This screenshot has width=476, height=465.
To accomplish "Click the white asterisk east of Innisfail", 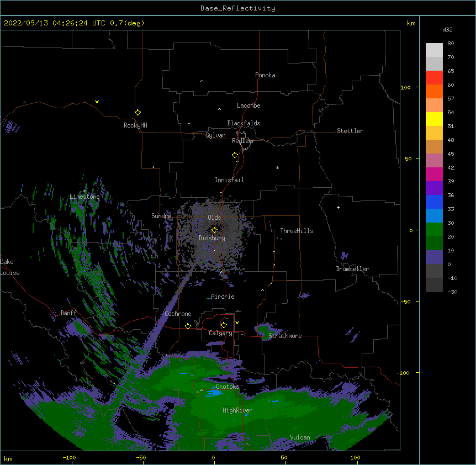I will click(x=277, y=167).
